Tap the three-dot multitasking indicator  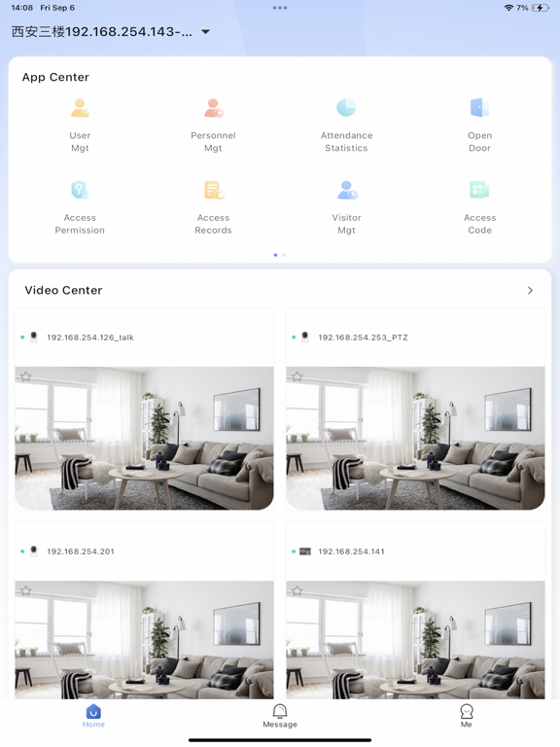(x=280, y=8)
